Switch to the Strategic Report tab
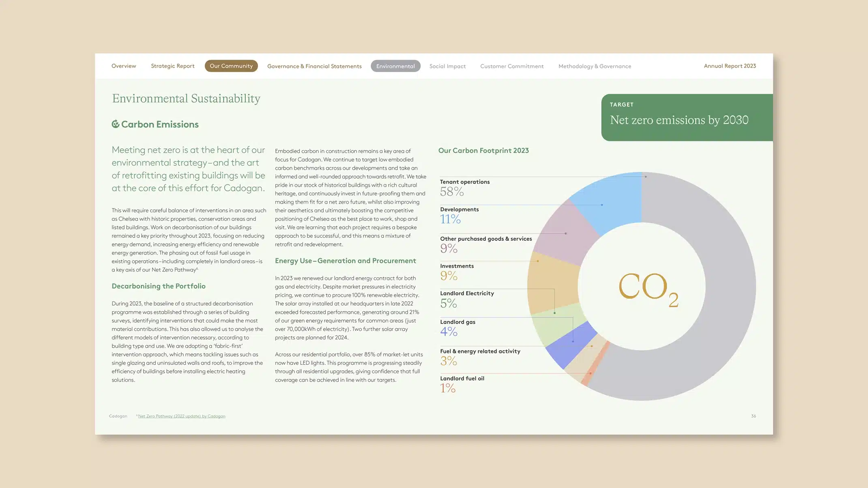868x488 pixels. tap(172, 66)
